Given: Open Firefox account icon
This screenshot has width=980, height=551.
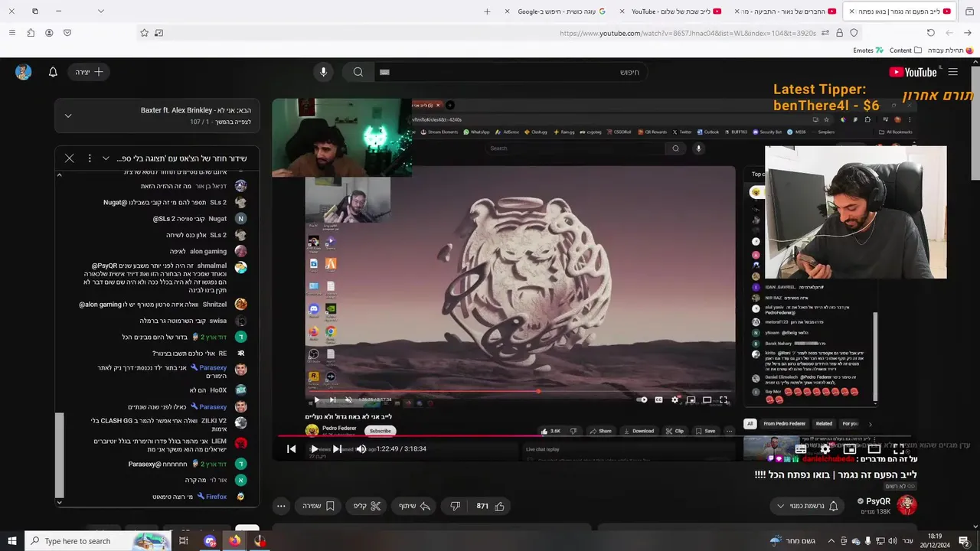Looking at the screenshot, I should coord(49,33).
